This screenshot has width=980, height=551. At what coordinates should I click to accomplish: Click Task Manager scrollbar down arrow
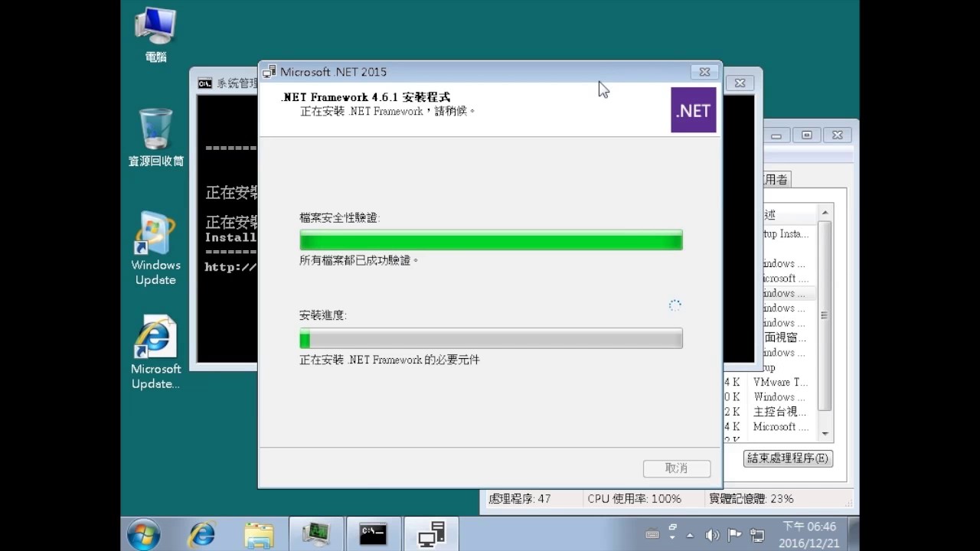tap(825, 434)
